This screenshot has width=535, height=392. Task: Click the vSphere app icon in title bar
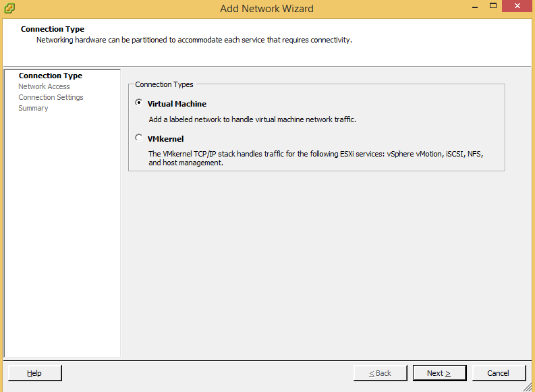(9, 8)
